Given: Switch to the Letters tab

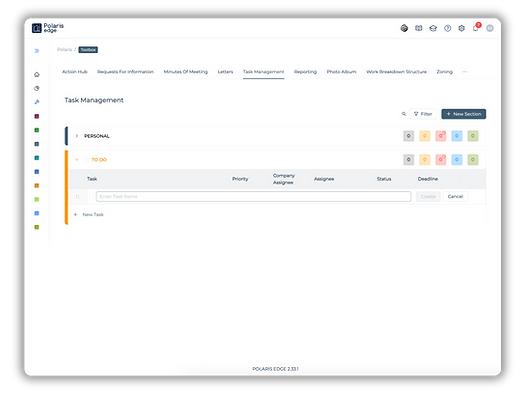Looking at the screenshot, I should click(x=225, y=72).
